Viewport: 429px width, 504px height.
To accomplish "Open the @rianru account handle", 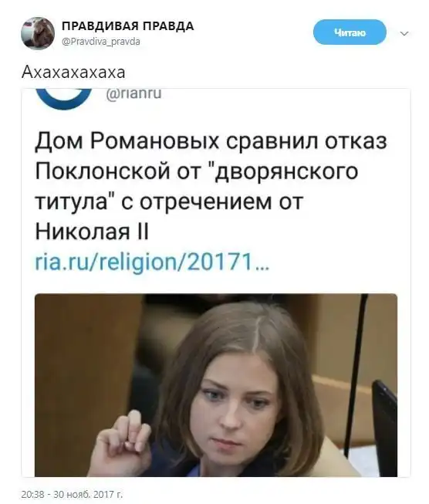I will click(133, 94).
